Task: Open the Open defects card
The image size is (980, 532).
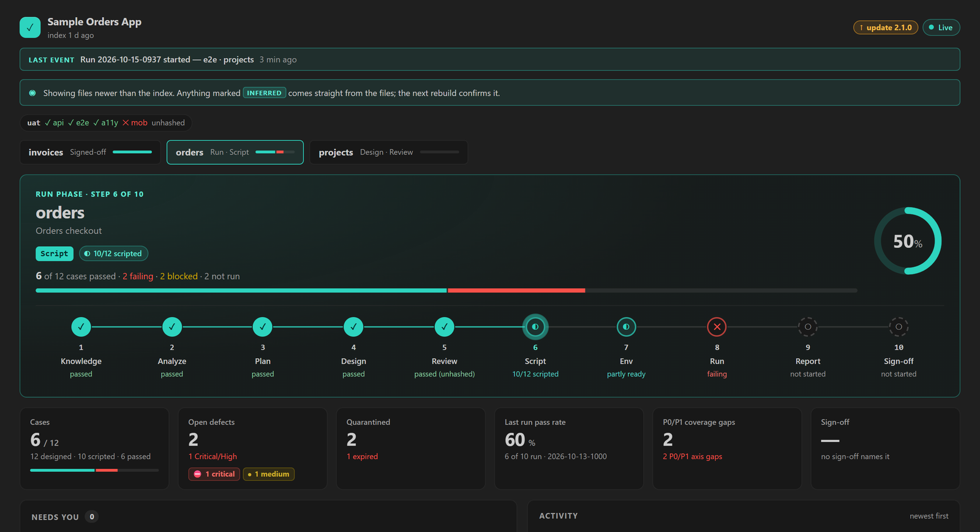Action: click(252, 449)
